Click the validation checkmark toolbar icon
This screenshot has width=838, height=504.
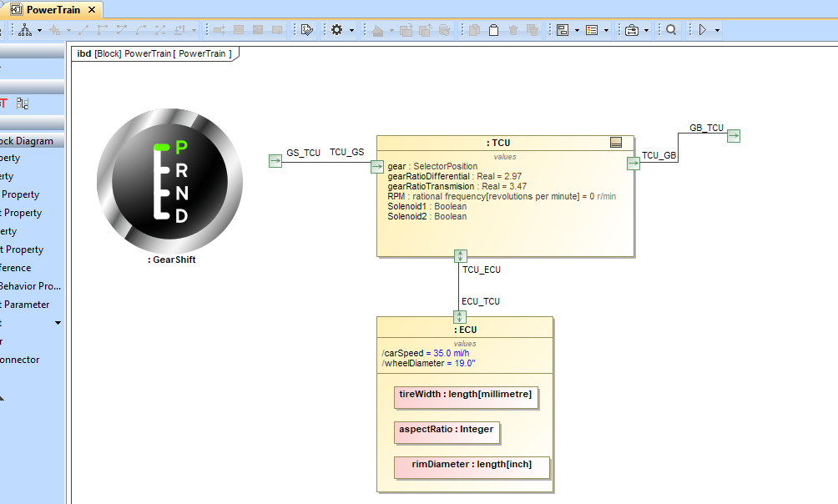pyautogui.click(x=307, y=30)
